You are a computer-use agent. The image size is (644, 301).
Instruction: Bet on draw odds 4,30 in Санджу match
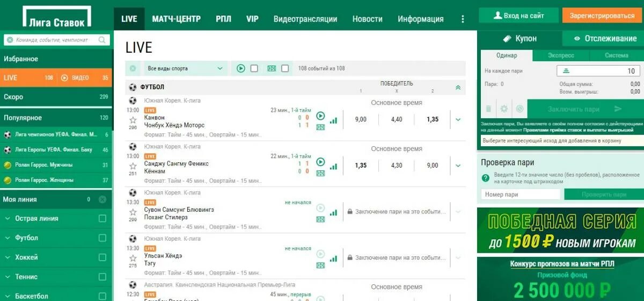point(397,166)
